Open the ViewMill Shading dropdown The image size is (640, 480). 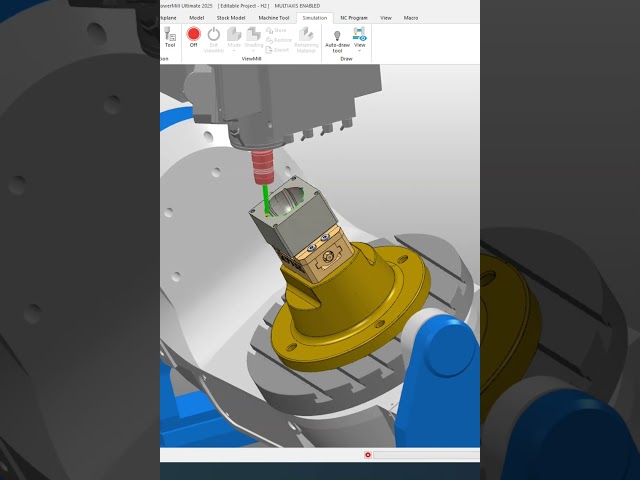(253, 40)
